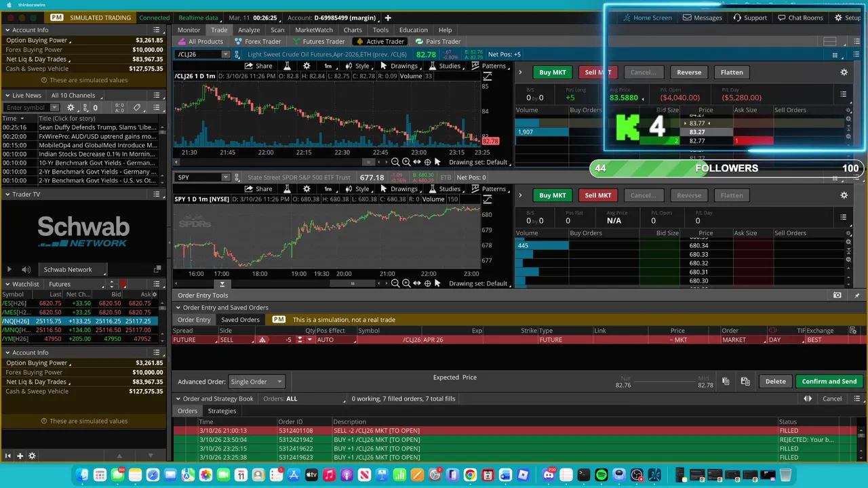This screenshot has height=488, width=868.
Task: Open sidebar settings gear at bottom left
Action: pos(32,456)
